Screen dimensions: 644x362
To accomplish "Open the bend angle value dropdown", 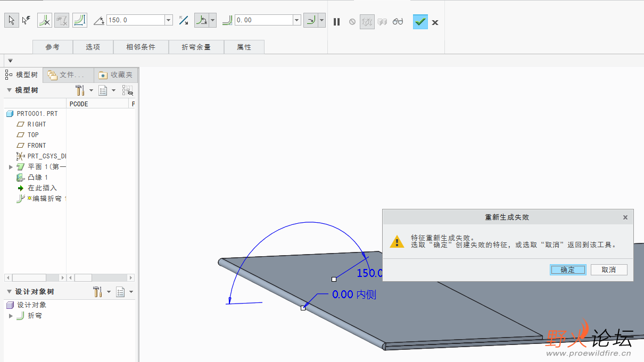I will [x=169, y=20].
